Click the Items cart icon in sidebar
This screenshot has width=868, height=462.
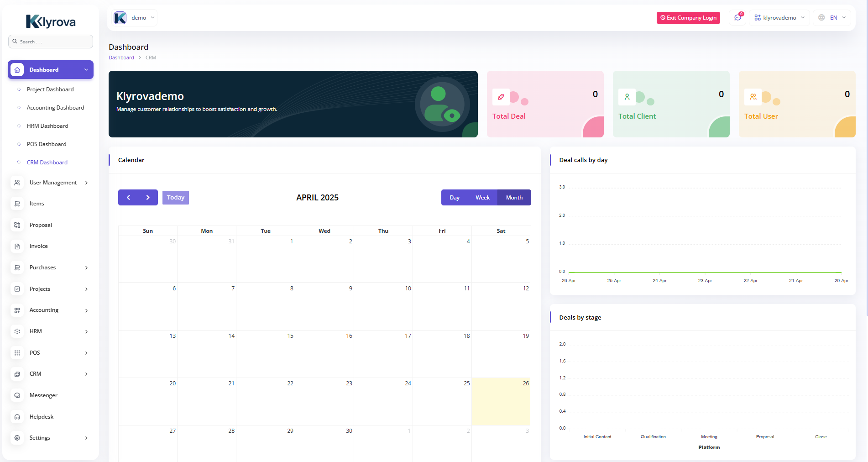pyautogui.click(x=17, y=204)
